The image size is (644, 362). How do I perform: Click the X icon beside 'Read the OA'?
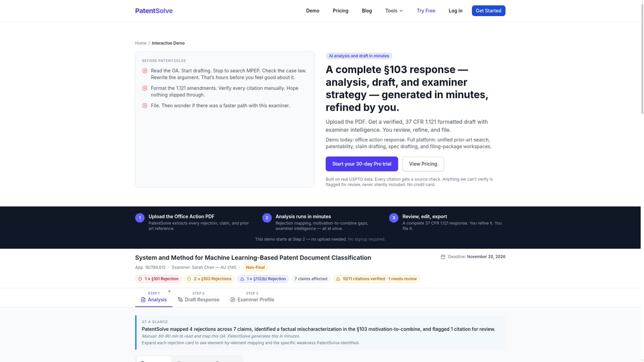145,71
